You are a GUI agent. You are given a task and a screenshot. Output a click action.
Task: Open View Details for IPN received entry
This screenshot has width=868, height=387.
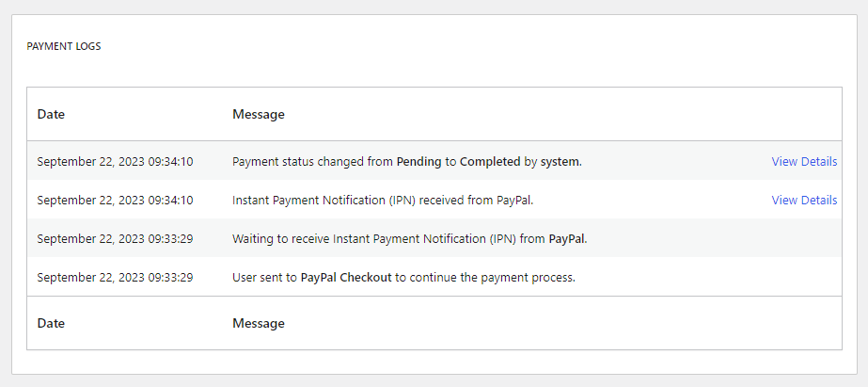804,201
